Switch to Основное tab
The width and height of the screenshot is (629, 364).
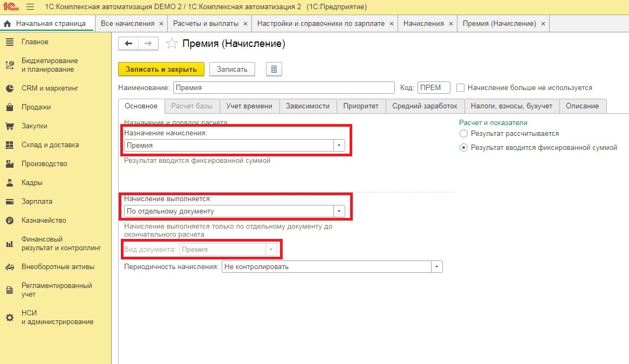[141, 106]
